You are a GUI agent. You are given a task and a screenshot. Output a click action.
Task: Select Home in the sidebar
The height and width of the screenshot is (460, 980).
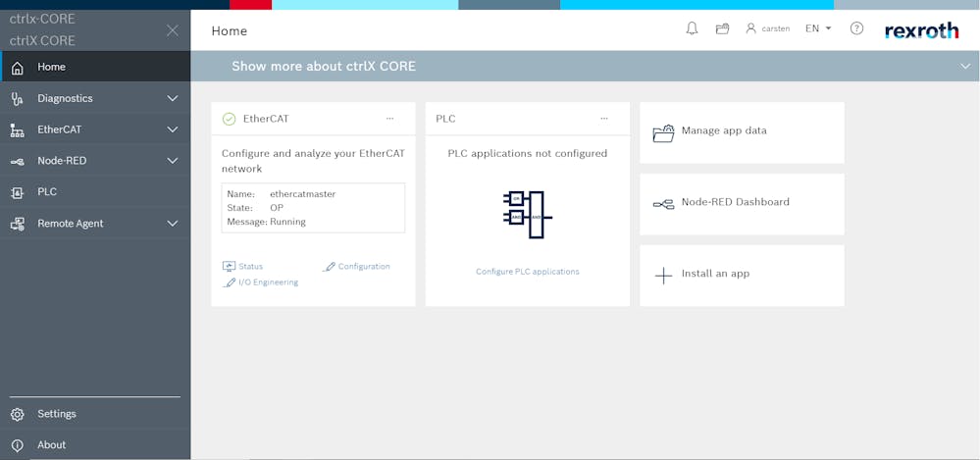(95, 67)
